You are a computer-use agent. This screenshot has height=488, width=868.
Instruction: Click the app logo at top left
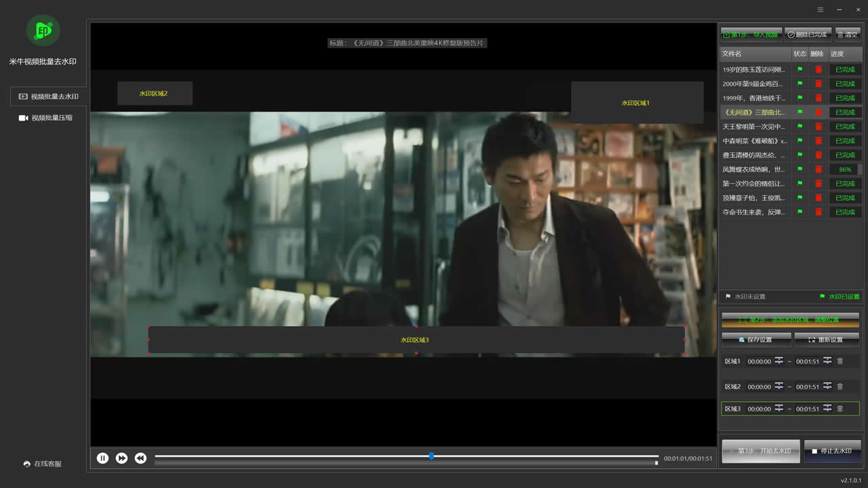tap(43, 30)
